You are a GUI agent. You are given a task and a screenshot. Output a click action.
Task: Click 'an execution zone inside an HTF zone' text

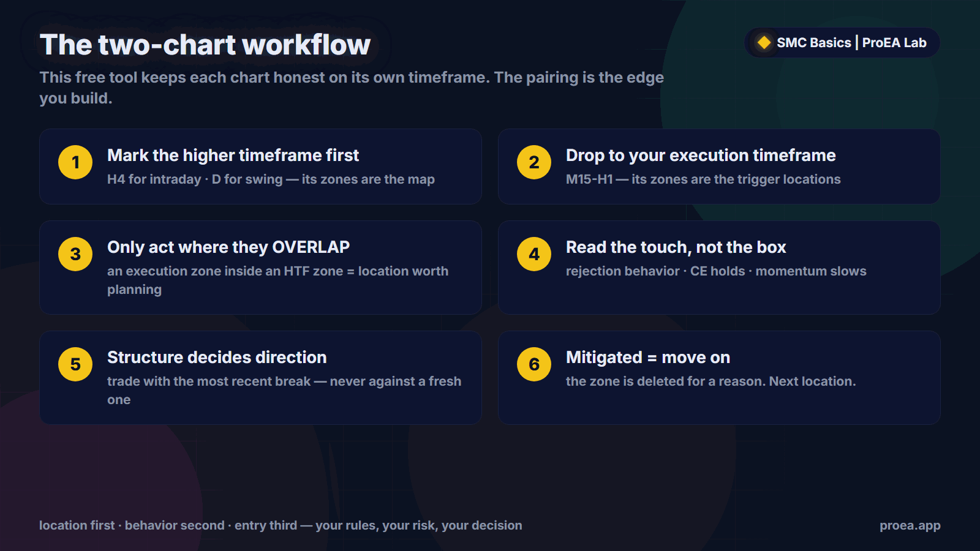[278, 280]
